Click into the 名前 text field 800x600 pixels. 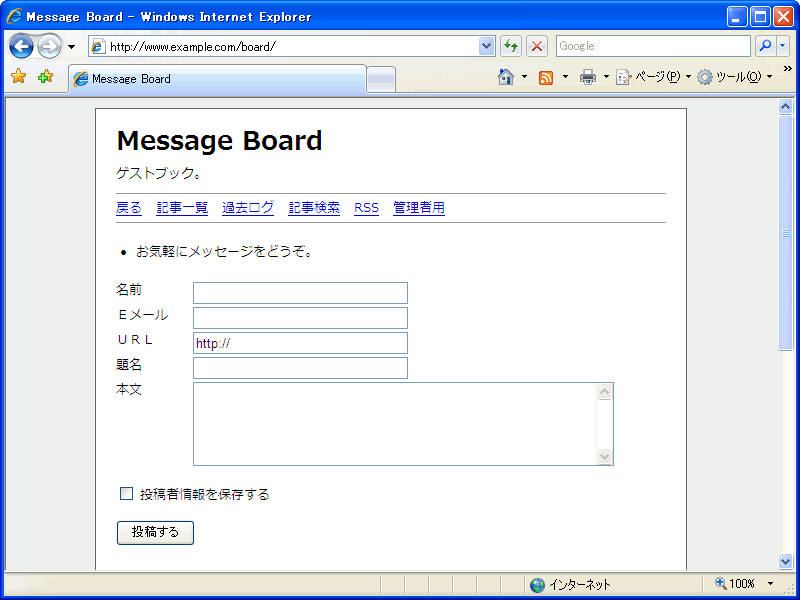point(300,293)
